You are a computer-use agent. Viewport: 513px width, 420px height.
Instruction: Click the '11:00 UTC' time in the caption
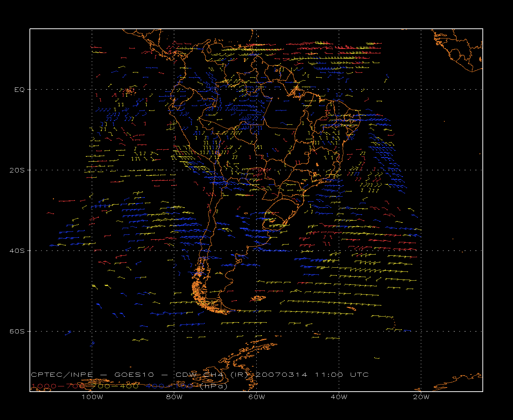tap(342, 375)
